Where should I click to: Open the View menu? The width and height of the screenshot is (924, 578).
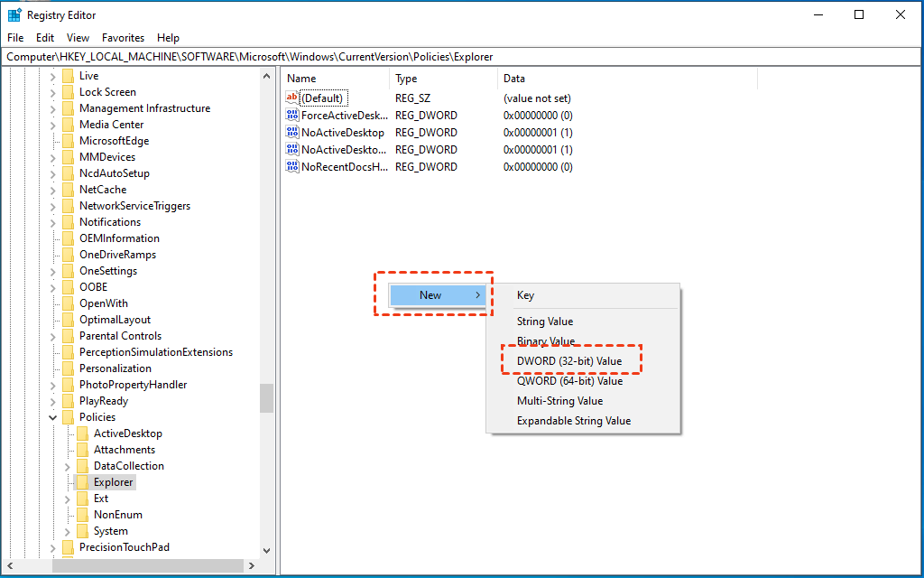pos(78,38)
